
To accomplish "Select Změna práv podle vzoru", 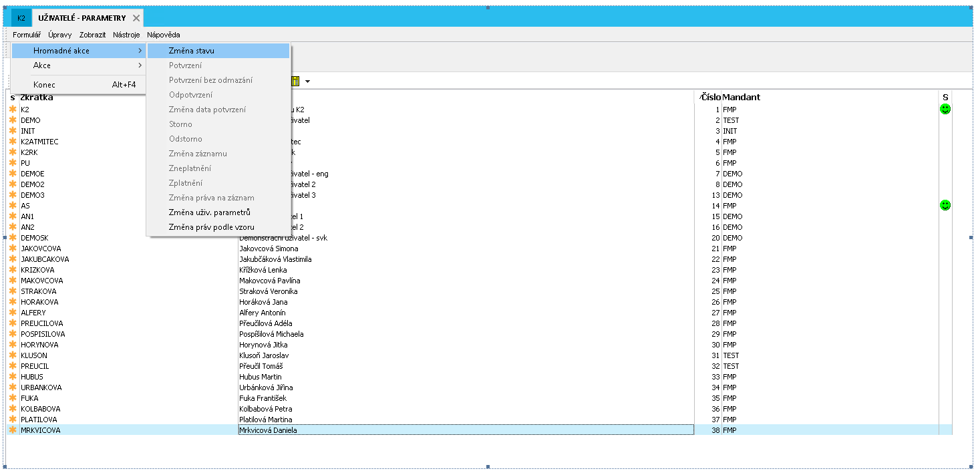I will 211,227.
